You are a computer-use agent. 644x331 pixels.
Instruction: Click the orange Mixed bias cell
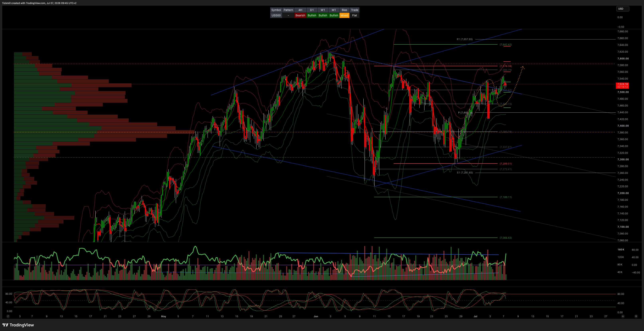tap(344, 16)
